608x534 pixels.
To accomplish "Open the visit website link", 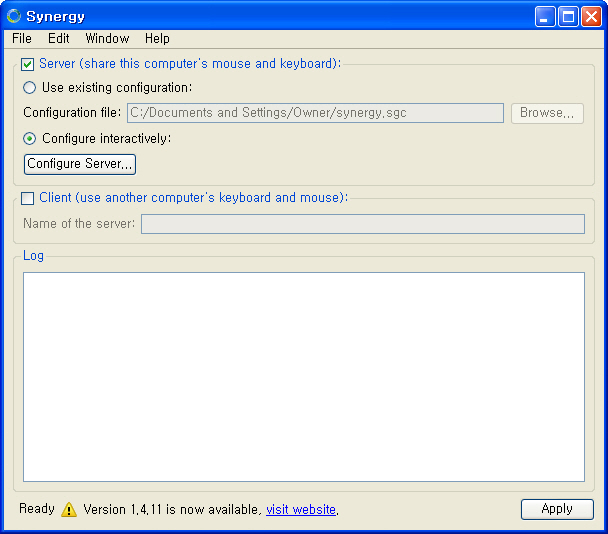I will (301, 509).
